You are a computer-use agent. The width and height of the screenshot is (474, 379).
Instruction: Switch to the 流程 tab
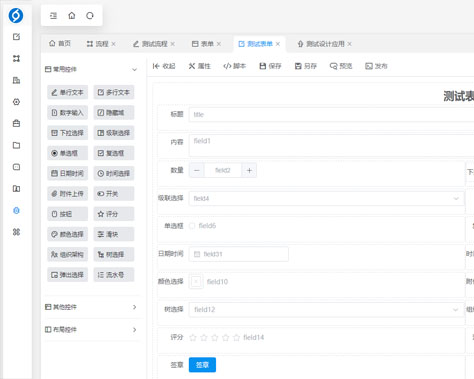tap(98, 44)
